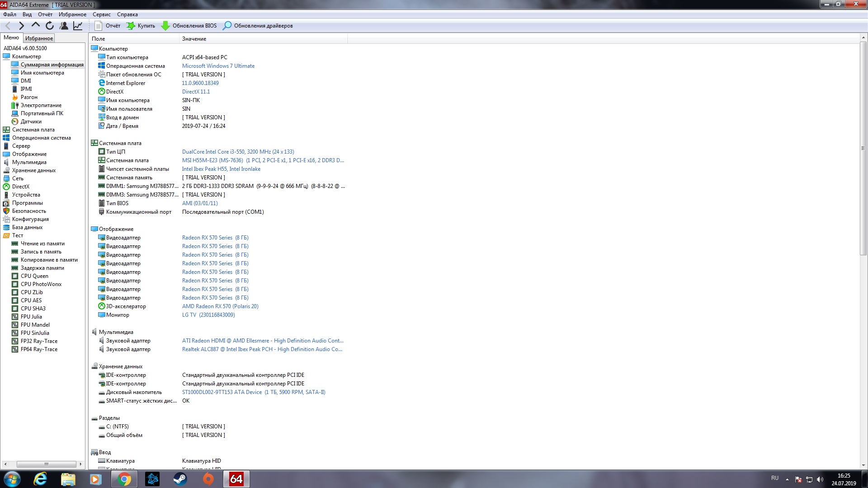Expand the Системная плата tree node
868x488 pixels.
point(33,130)
